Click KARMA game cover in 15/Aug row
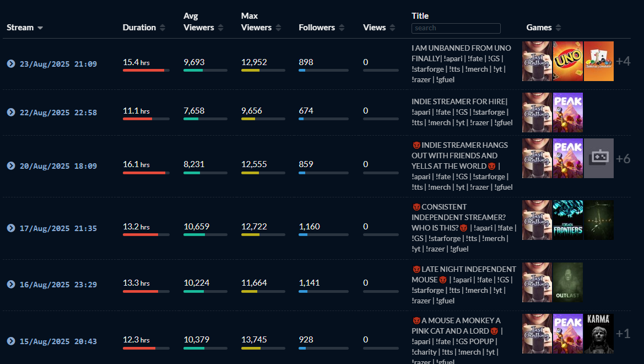This screenshot has height=364, width=644. (598, 334)
